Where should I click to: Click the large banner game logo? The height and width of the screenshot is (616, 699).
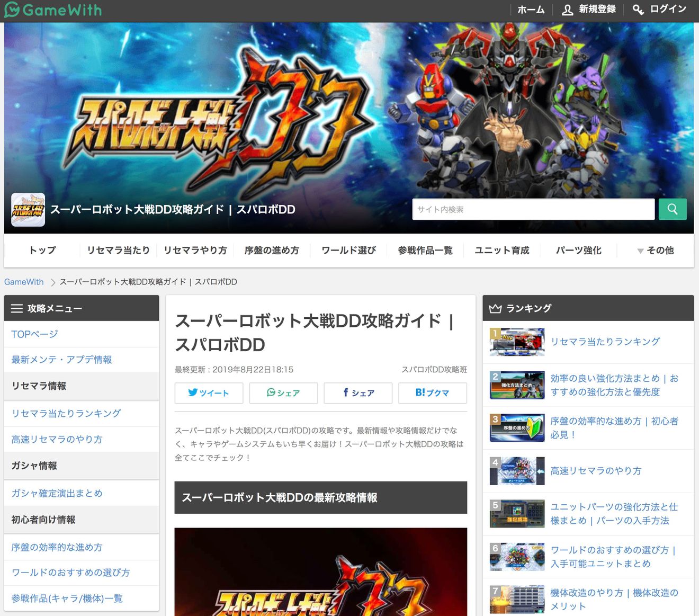tap(220, 124)
